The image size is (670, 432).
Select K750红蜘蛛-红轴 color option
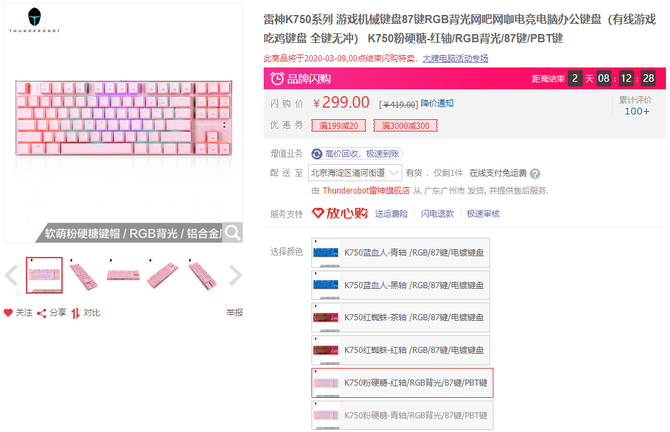(400, 350)
